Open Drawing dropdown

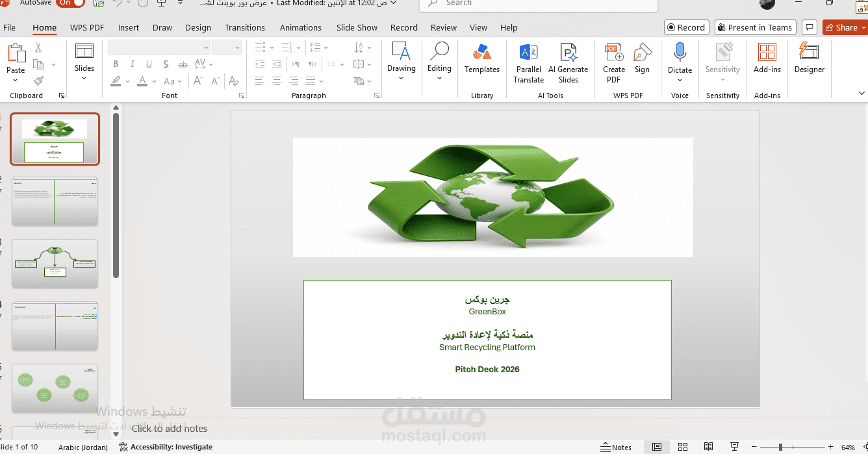402,79
